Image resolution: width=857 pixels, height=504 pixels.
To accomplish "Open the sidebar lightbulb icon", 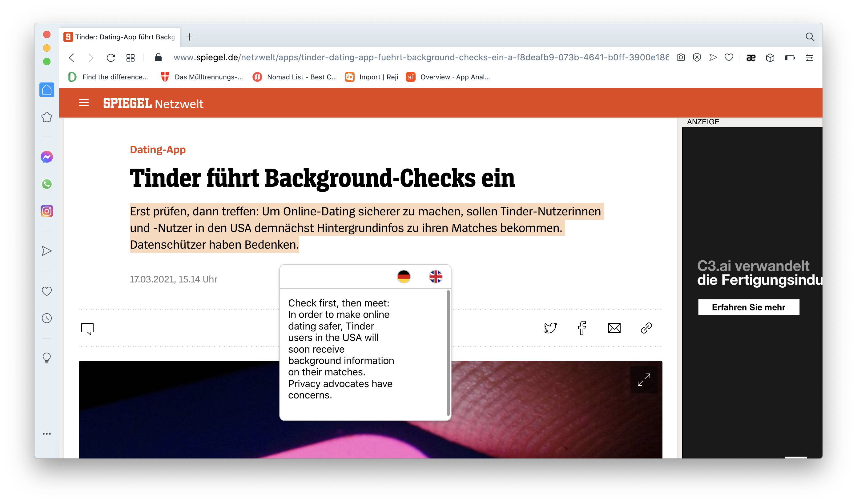I will pyautogui.click(x=47, y=358).
